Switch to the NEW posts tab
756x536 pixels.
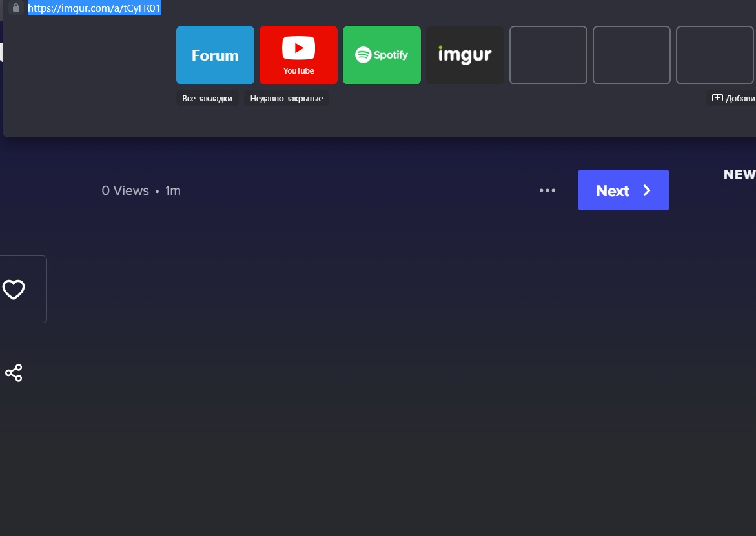pyautogui.click(x=739, y=174)
